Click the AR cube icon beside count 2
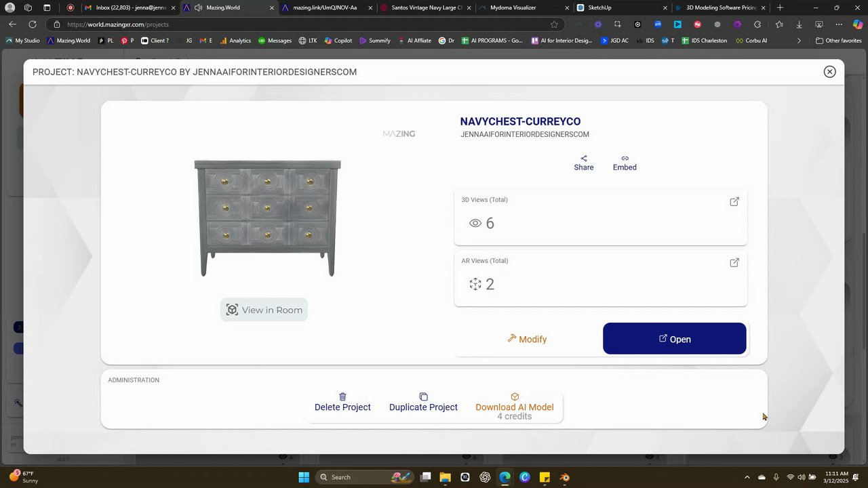Screen dimensions: 868x488 475,284
